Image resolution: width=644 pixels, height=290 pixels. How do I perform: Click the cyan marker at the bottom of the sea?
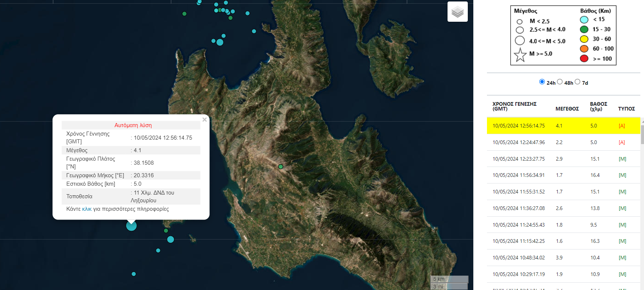(x=134, y=274)
